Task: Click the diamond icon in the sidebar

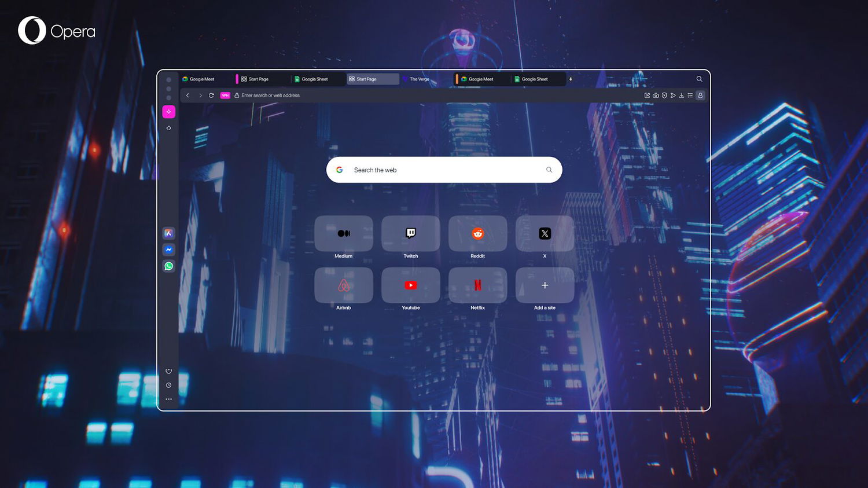Action: point(168,128)
